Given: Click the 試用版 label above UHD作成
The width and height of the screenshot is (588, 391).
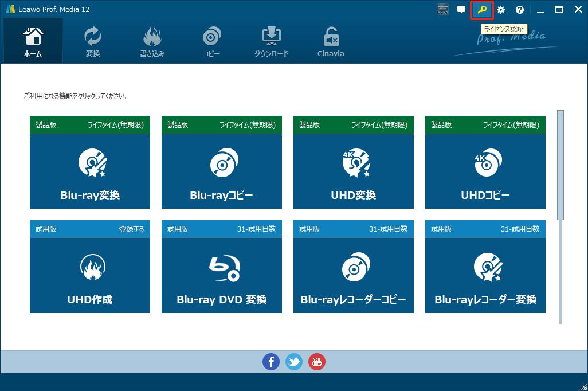Looking at the screenshot, I should 46,229.
